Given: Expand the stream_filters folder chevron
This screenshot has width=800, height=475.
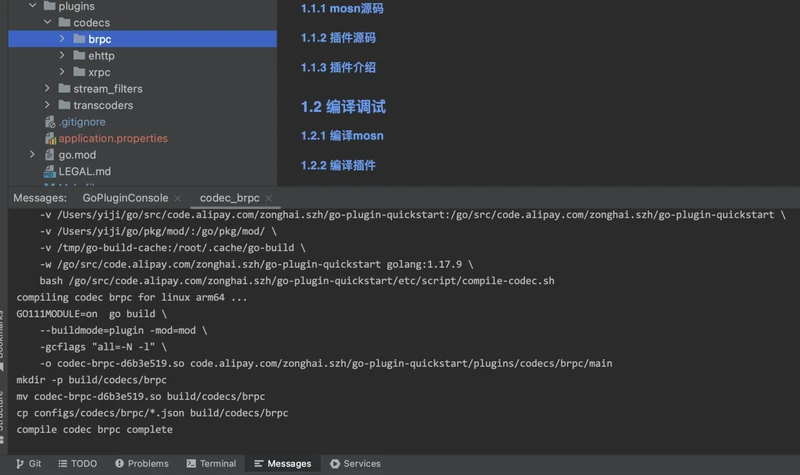Looking at the screenshot, I should (47, 88).
